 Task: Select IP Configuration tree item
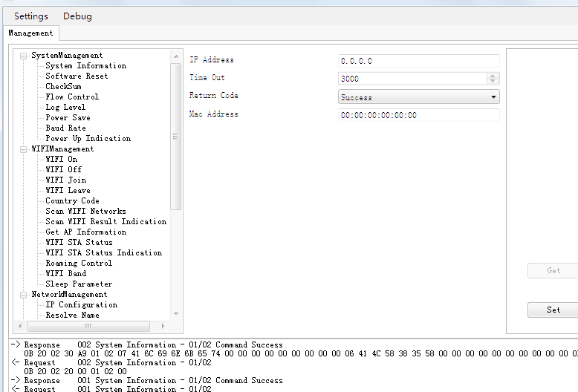(82, 304)
